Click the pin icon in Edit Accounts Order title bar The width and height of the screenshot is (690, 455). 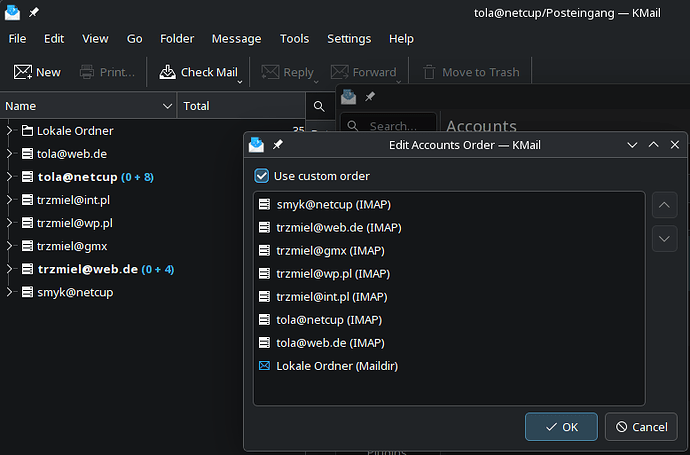278,144
